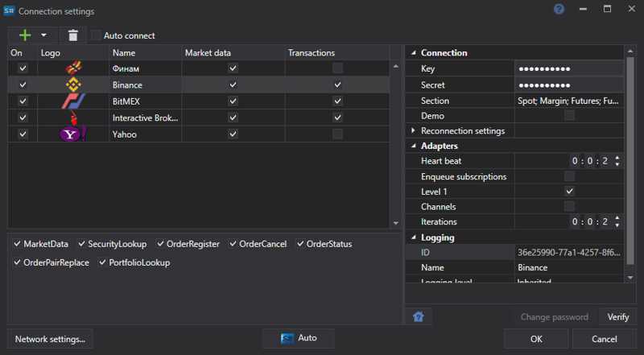Collapse the Adapters section
Screen dimensions: 644x355
(414, 146)
